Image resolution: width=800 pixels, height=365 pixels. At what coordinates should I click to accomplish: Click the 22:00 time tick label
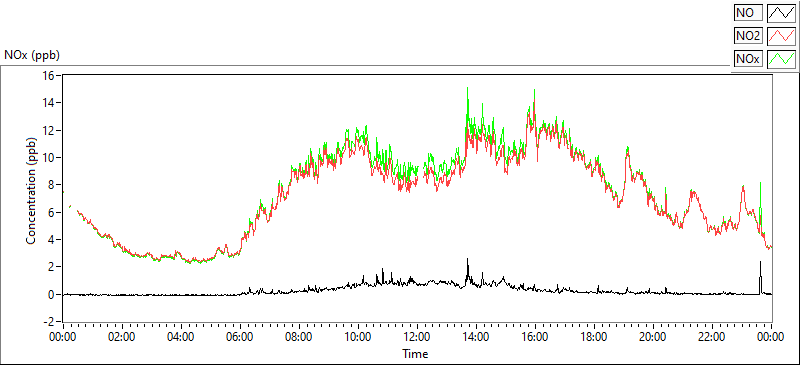click(x=712, y=337)
